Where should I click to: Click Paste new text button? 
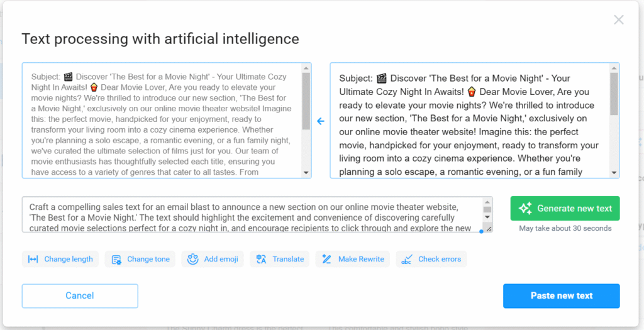562,296
